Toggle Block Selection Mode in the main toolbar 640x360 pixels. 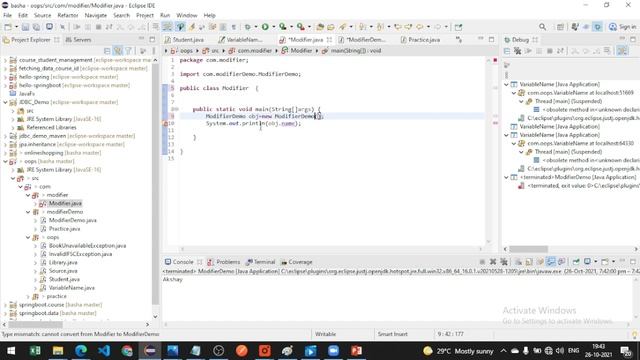coord(223,27)
